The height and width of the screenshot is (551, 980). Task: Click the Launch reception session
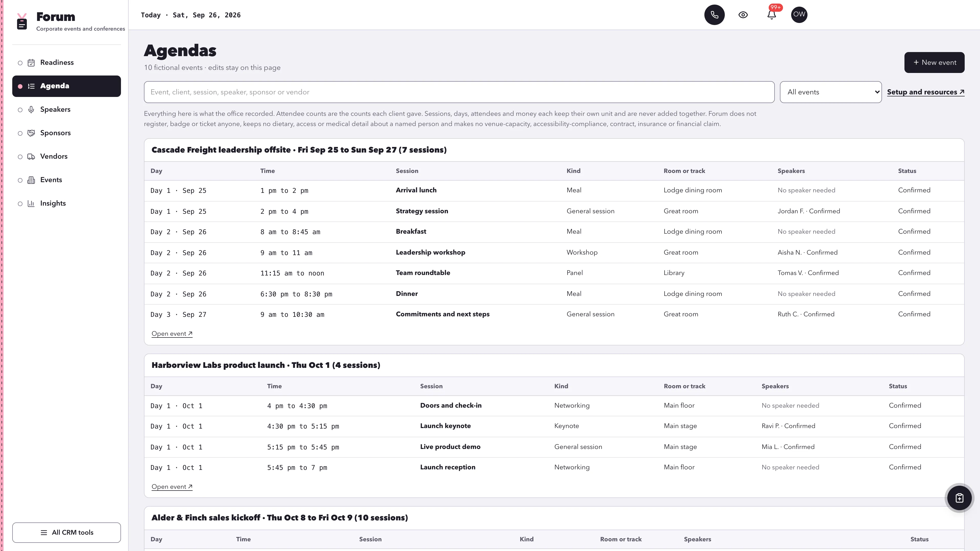click(447, 467)
